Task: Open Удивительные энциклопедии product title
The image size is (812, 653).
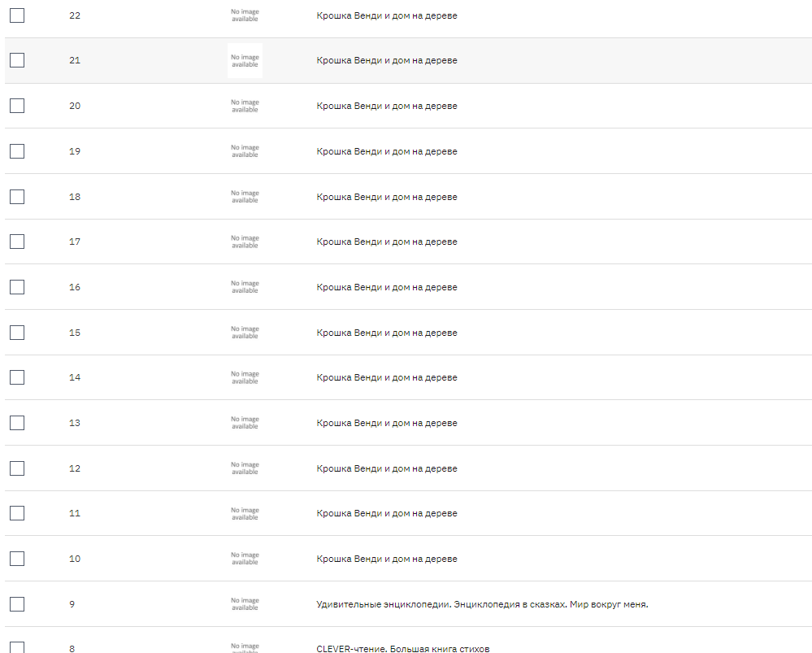Action: [x=482, y=604]
